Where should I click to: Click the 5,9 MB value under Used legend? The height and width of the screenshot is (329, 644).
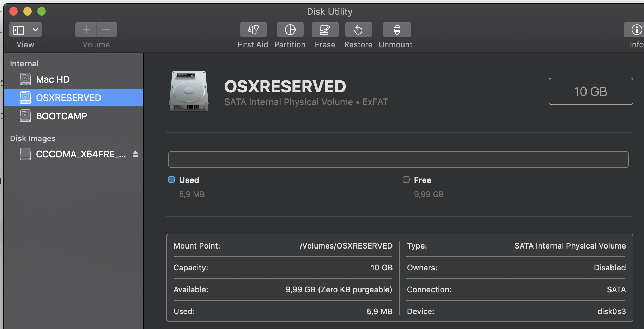pyautogui.click(x=192, y=194)
